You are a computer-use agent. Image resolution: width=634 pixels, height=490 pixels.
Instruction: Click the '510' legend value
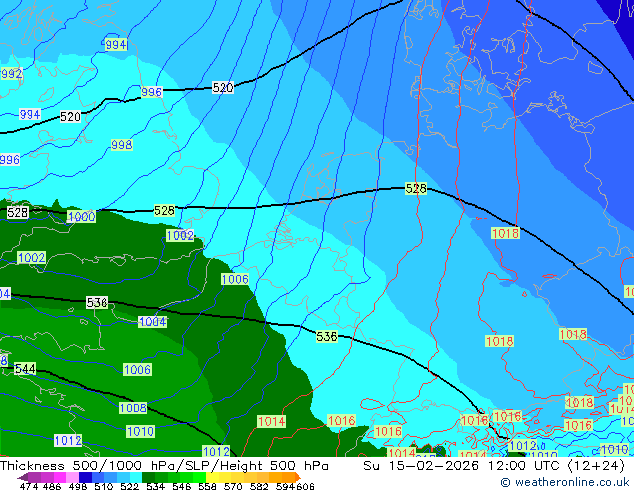coord(104,486)
